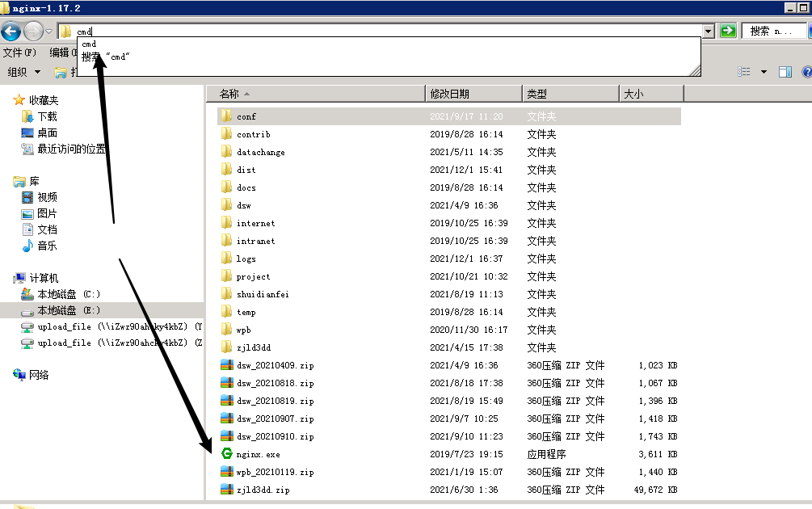Select the shuidianfei folder icon
This screenshot has height=509, width=812.
tap(226, 293)
